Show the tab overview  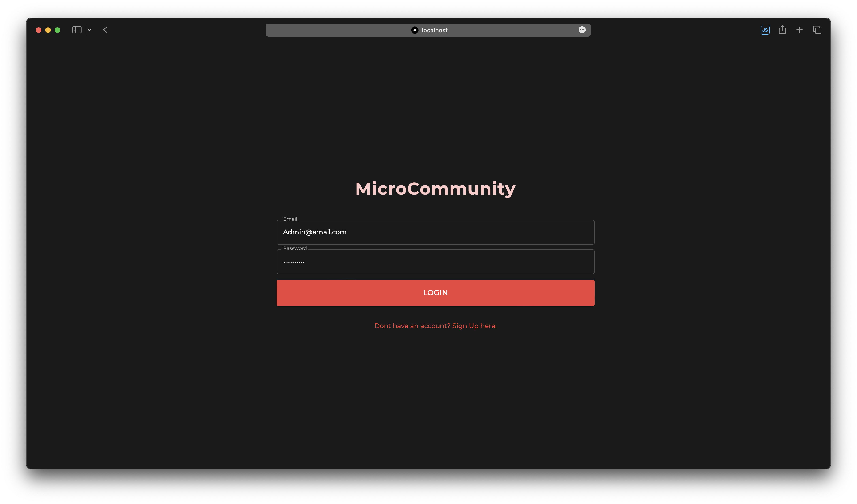[x=817, y=30]
